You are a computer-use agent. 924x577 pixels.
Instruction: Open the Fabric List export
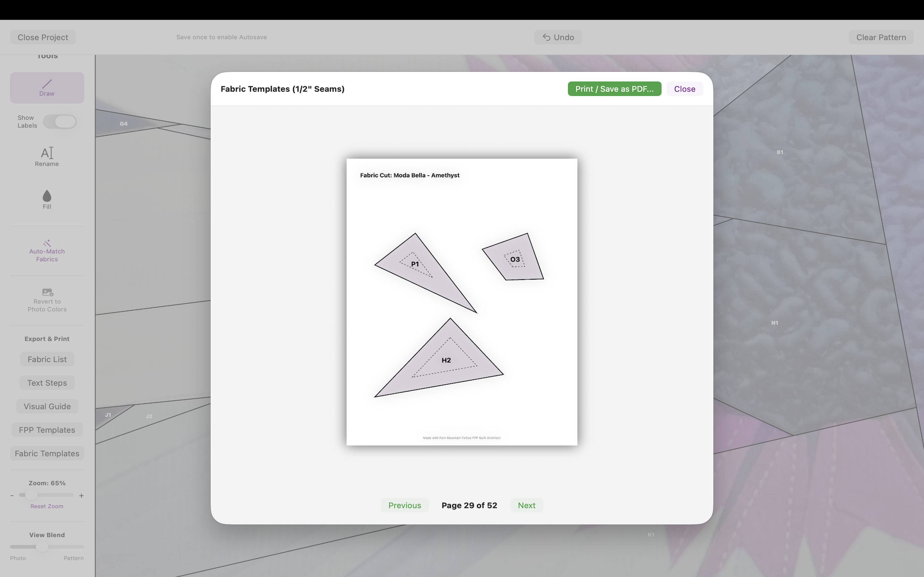47,359
